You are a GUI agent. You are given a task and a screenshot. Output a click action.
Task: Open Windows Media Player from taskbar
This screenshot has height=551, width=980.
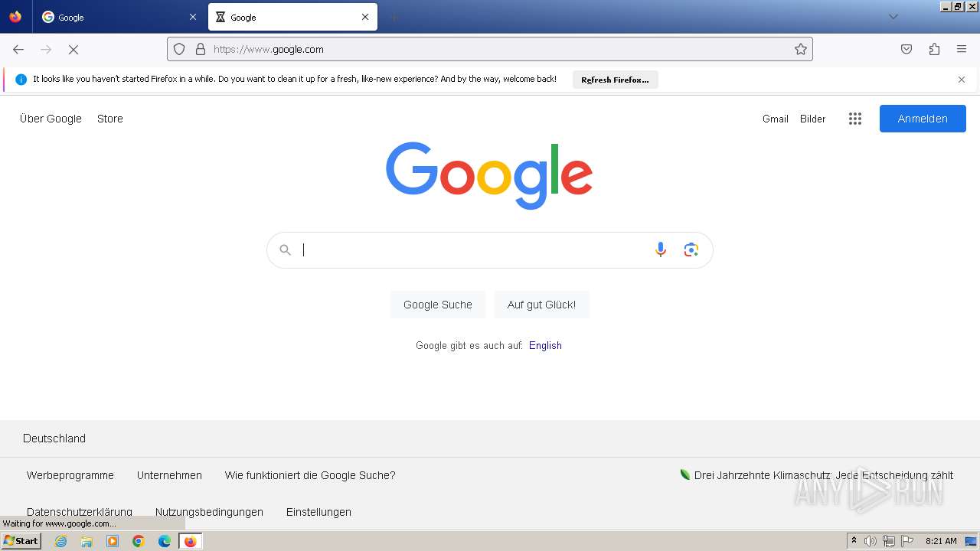click(113, 541)
